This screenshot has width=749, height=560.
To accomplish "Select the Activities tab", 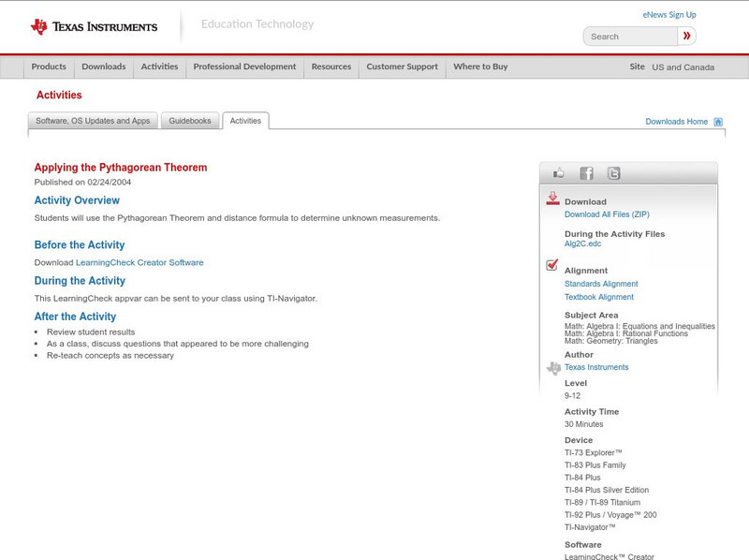I will [x=245, y=121].
